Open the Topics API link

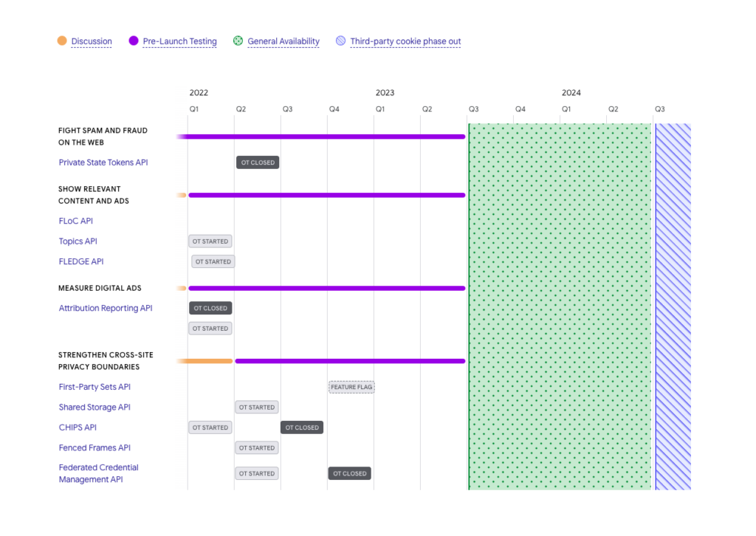[x=78, y=241]
